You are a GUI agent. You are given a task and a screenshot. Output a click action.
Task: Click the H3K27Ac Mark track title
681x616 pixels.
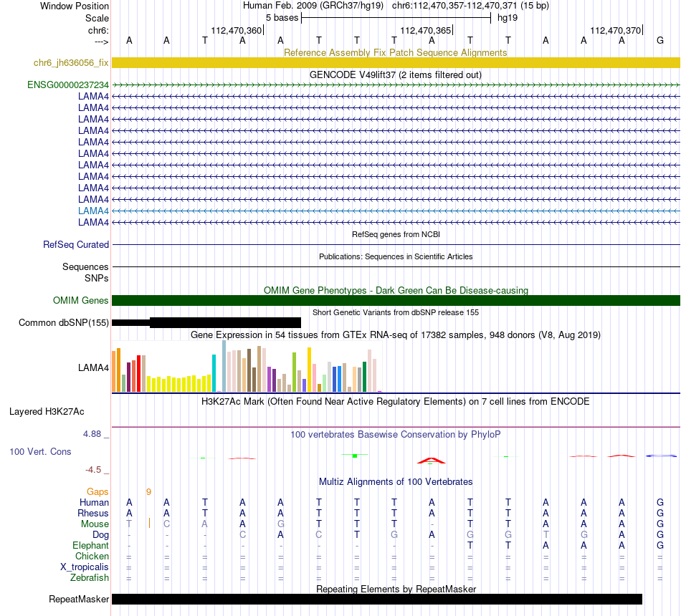396,402
